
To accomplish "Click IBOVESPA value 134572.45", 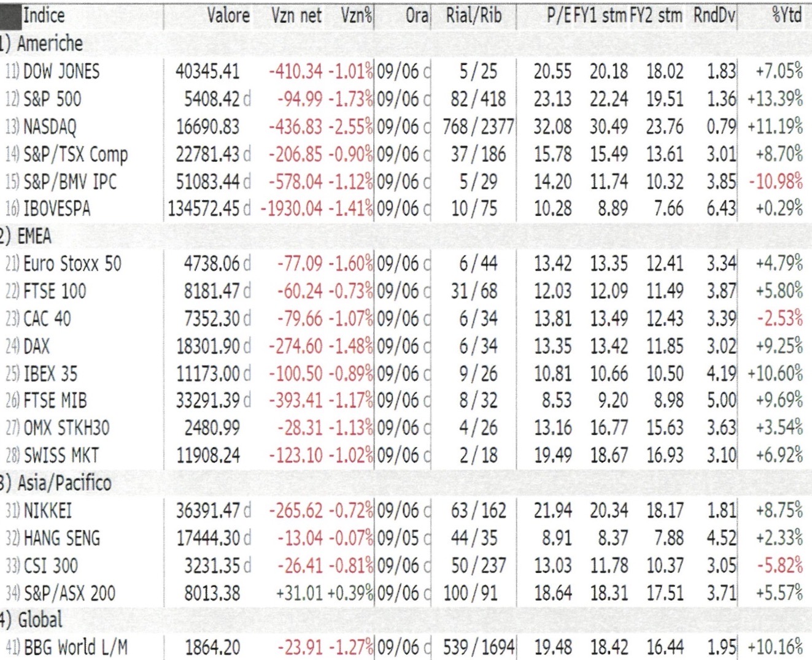I will pyautogui.click(x=204, y=209).
